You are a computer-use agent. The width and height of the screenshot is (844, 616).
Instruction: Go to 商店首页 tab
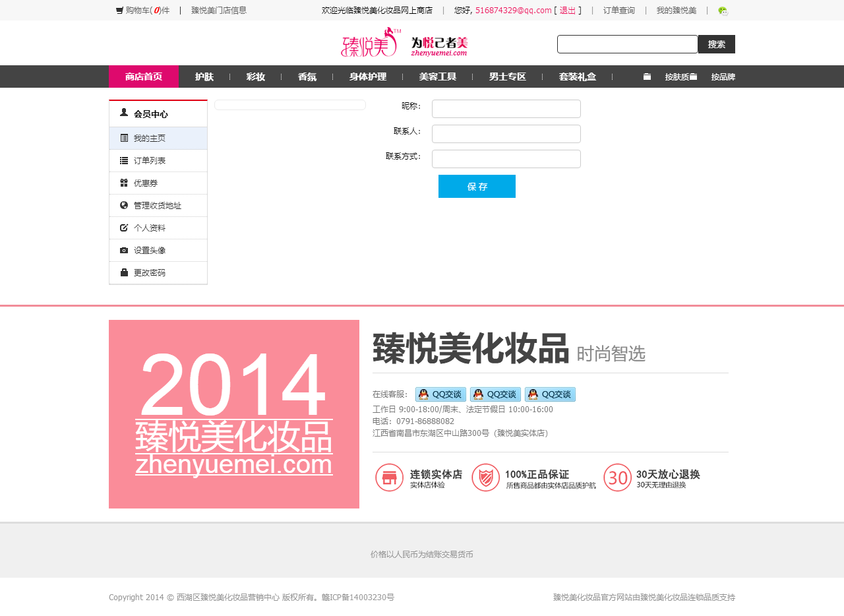point(144,77)
